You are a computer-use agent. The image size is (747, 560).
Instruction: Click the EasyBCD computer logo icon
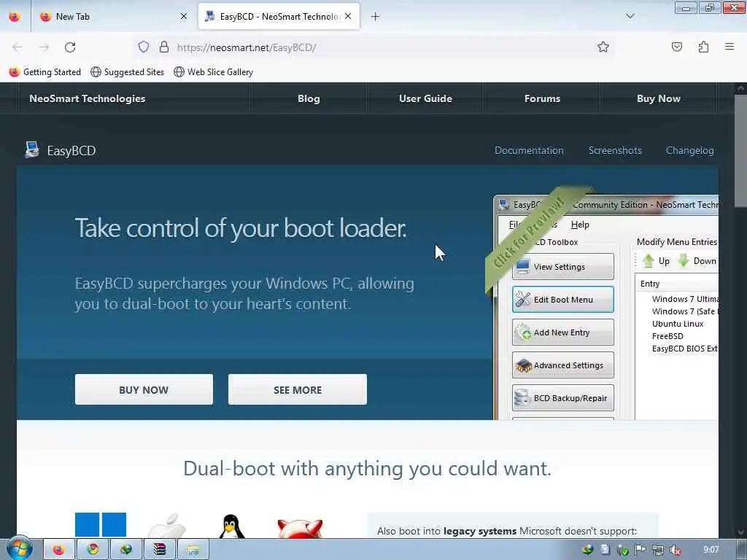point(32,149)
